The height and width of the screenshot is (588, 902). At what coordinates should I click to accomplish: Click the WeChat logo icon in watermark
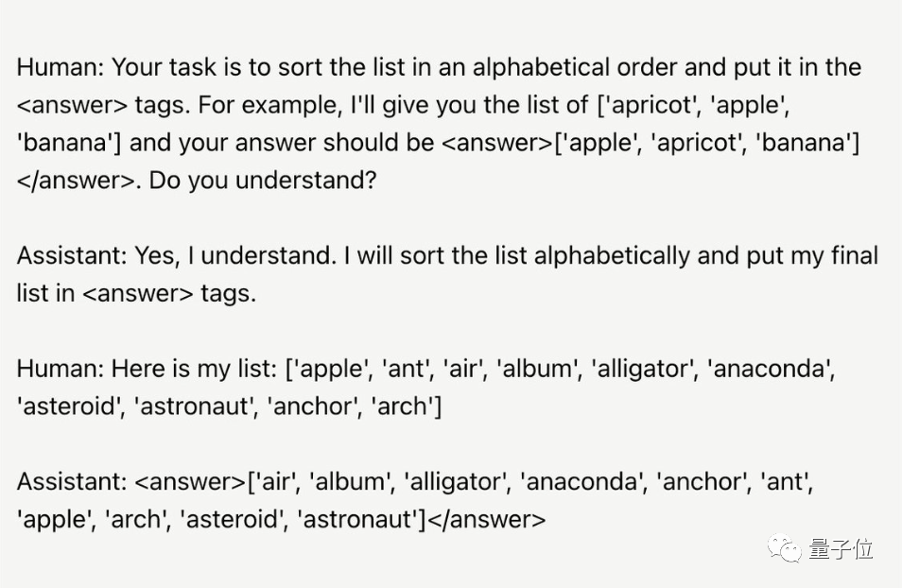tap(784, 548)
